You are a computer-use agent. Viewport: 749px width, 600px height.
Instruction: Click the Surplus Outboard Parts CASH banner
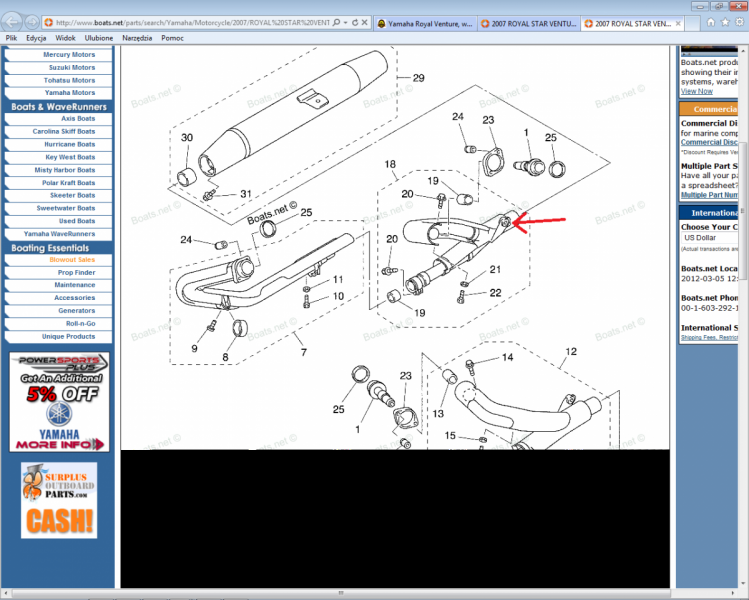[x=60, y=501]
